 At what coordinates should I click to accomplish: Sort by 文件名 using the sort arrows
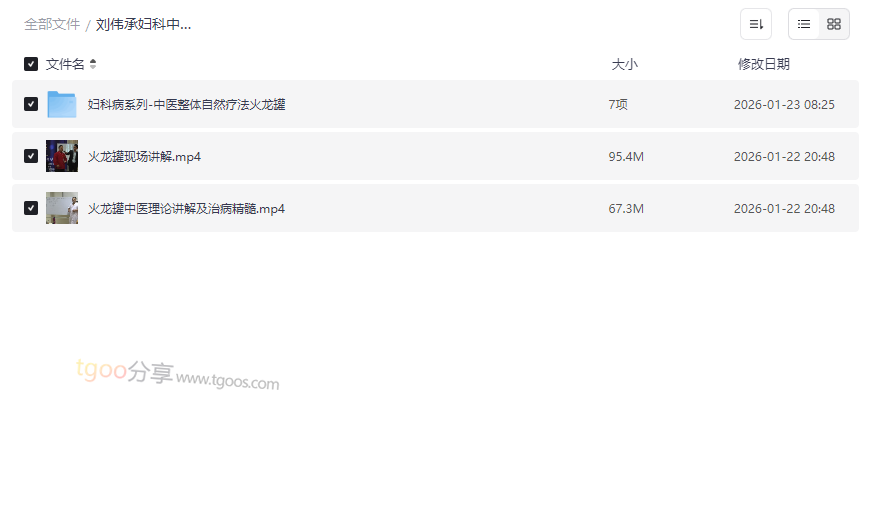93,64
